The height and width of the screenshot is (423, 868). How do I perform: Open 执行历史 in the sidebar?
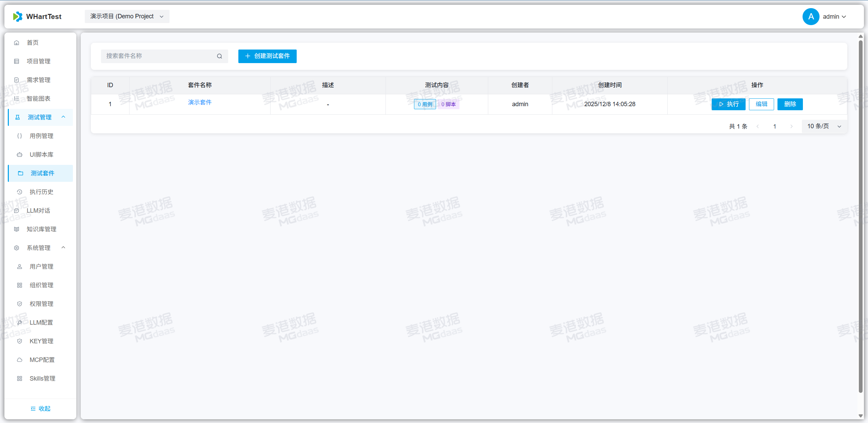click(41, 192)
